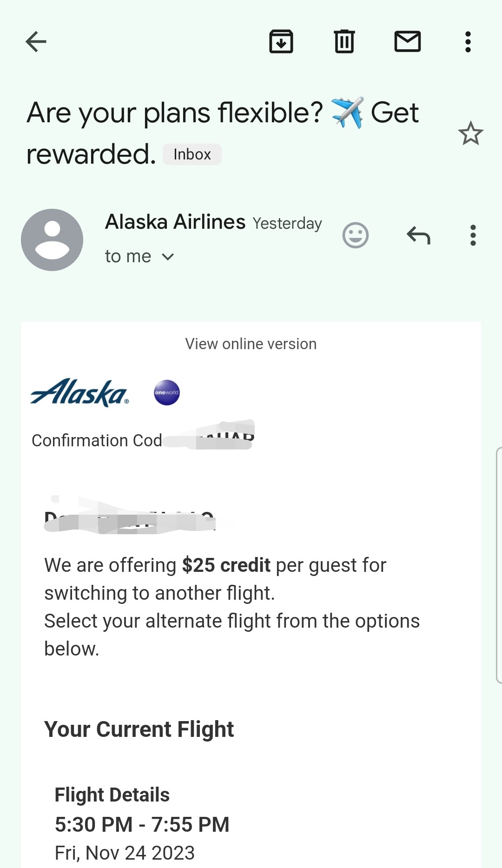Open 'View online version' link
This screenshot has height=868, width=502.
point(251,344)
